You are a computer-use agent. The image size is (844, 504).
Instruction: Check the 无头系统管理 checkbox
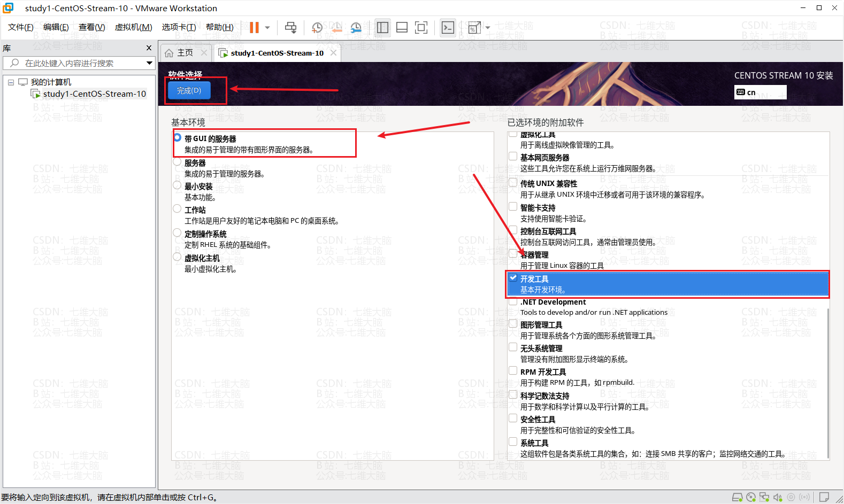513,347
